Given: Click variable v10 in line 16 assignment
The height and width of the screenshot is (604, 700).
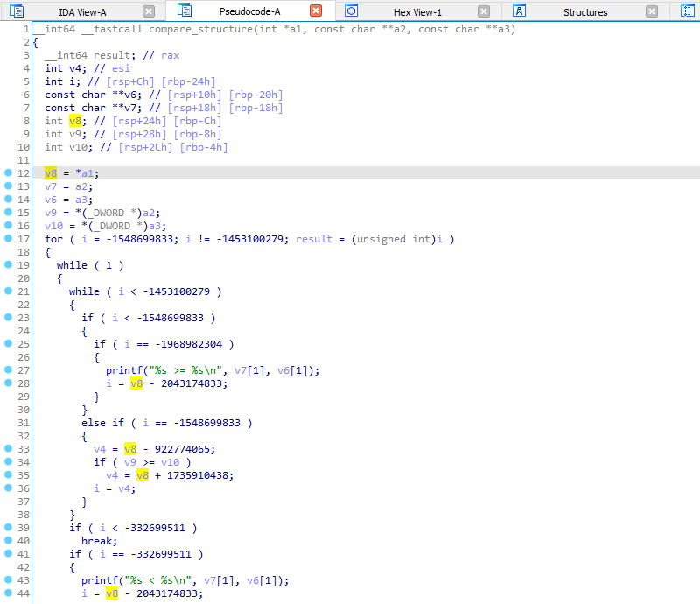Looking at the screenshot, I should pos(53,226).
